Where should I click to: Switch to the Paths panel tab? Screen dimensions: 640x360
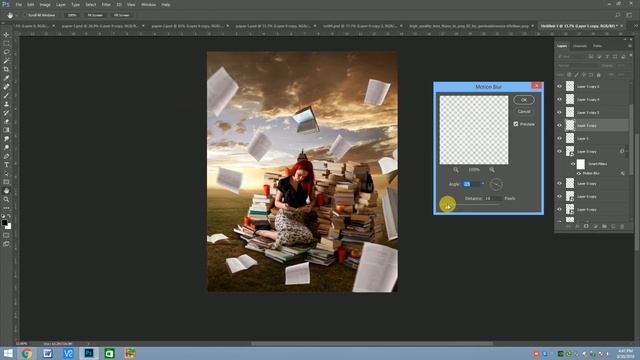click(x=598, y=46)
